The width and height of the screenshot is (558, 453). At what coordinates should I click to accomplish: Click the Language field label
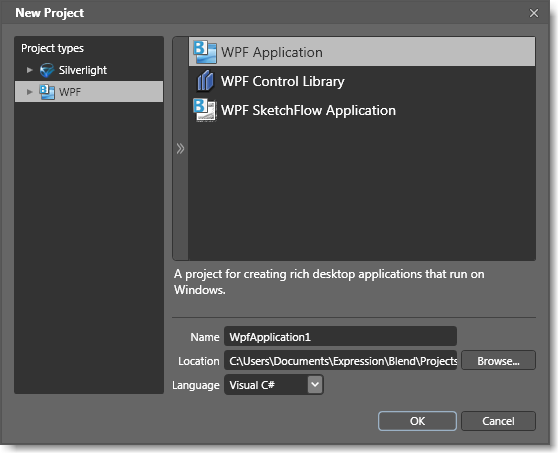[196, 385]
